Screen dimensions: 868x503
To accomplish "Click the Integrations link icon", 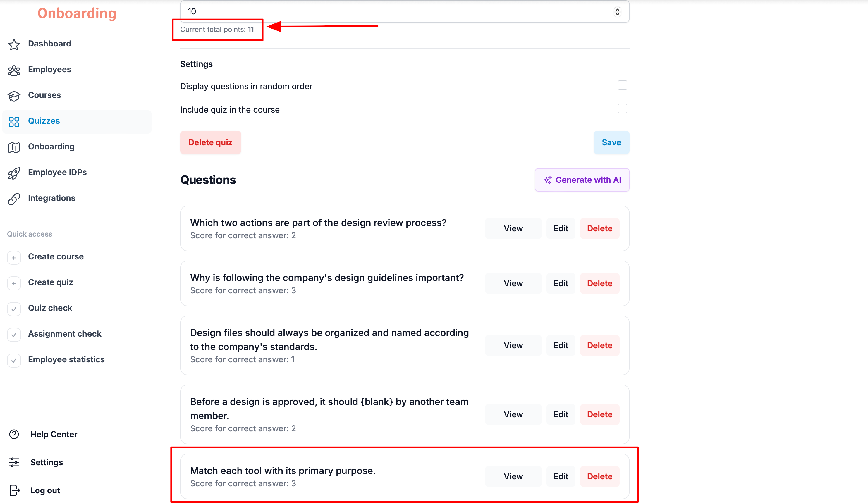I will (x=14, y=199).
